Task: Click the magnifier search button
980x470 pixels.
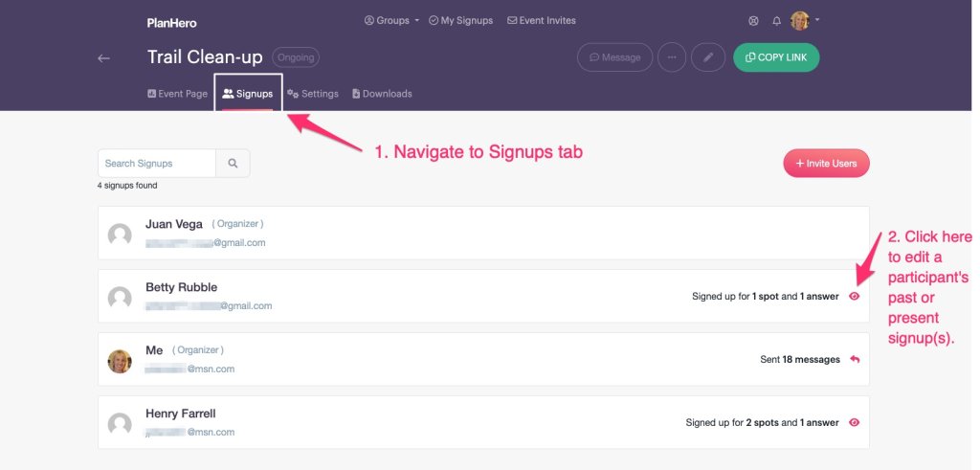Action: 233,164
